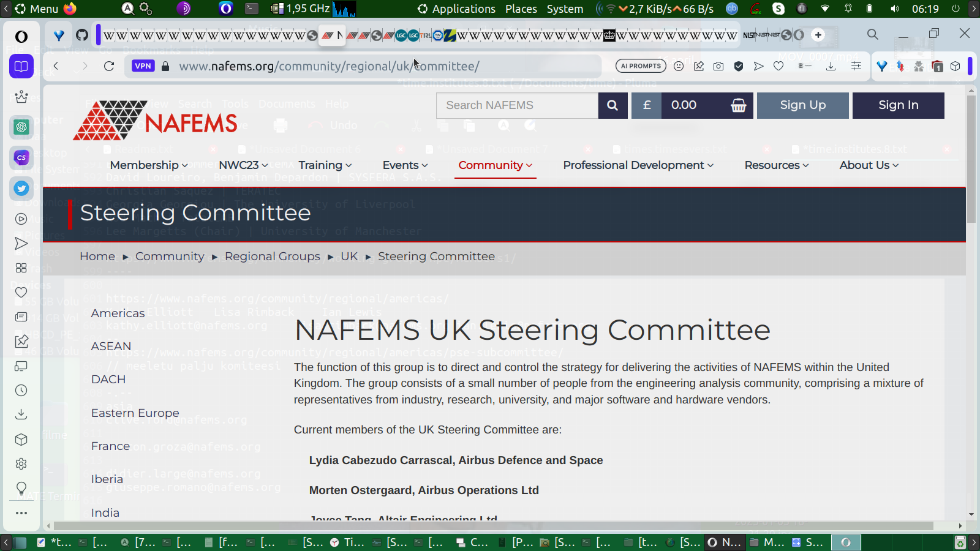The width and height of the screenshot is (980, 551).
Task: Click the lightbulb icon in sidebar
Action: tap(21, 489)
